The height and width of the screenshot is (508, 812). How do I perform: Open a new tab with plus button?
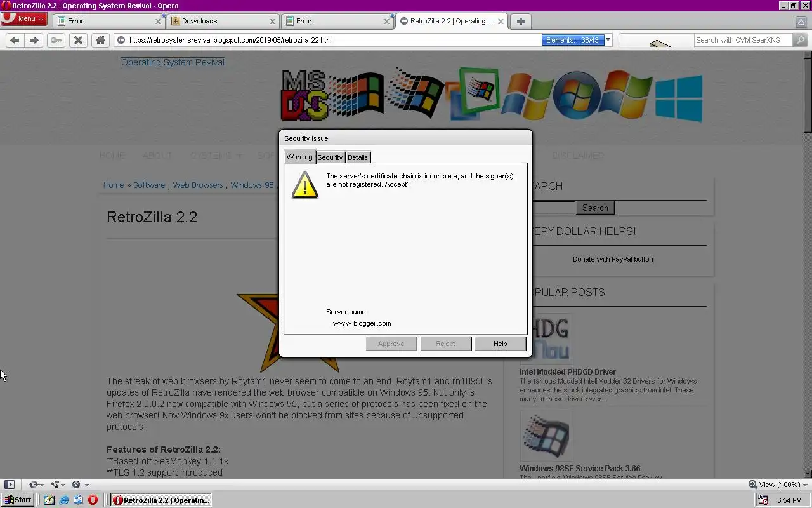point(520,21)
